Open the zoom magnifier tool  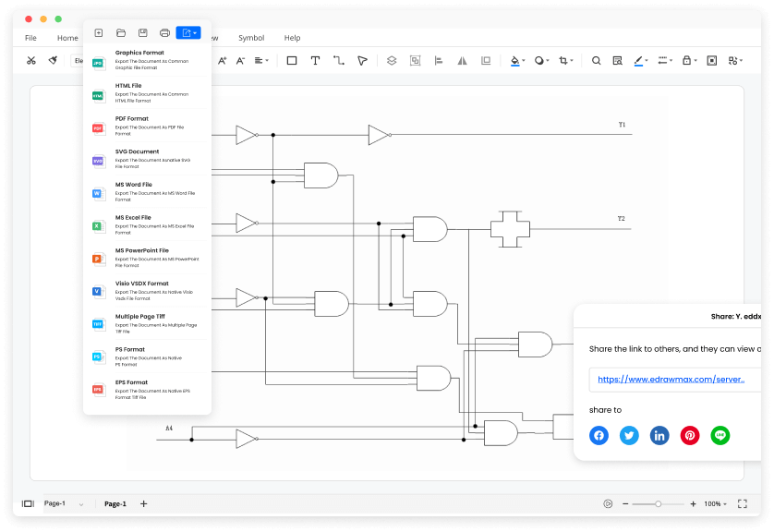[596, 60]
